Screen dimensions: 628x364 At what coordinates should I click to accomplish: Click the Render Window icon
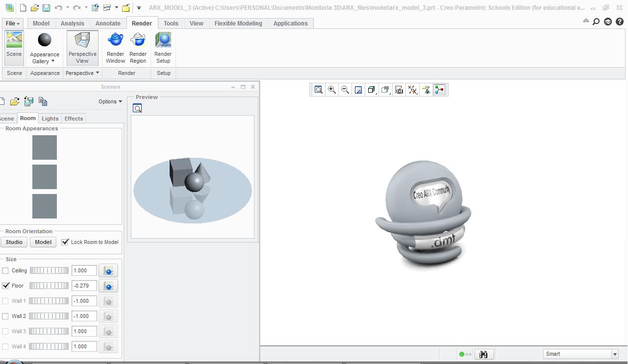[x=115, y=47]
